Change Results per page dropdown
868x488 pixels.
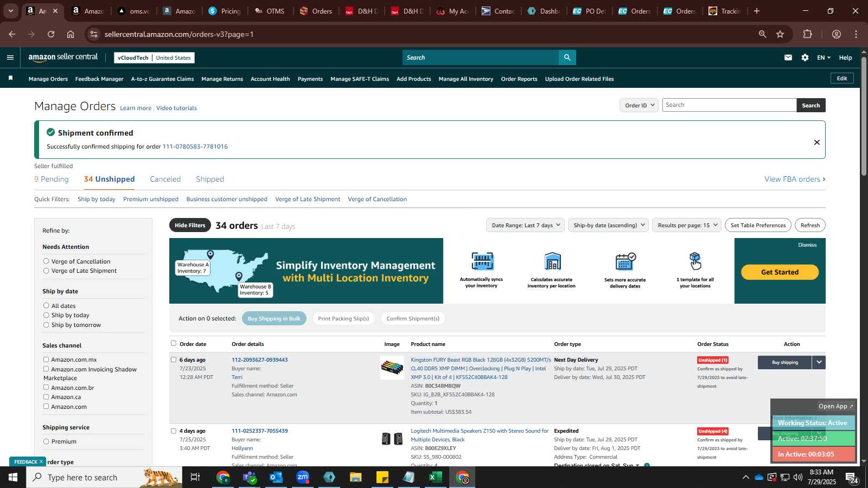pyautogui.click(x=687, y=225)
